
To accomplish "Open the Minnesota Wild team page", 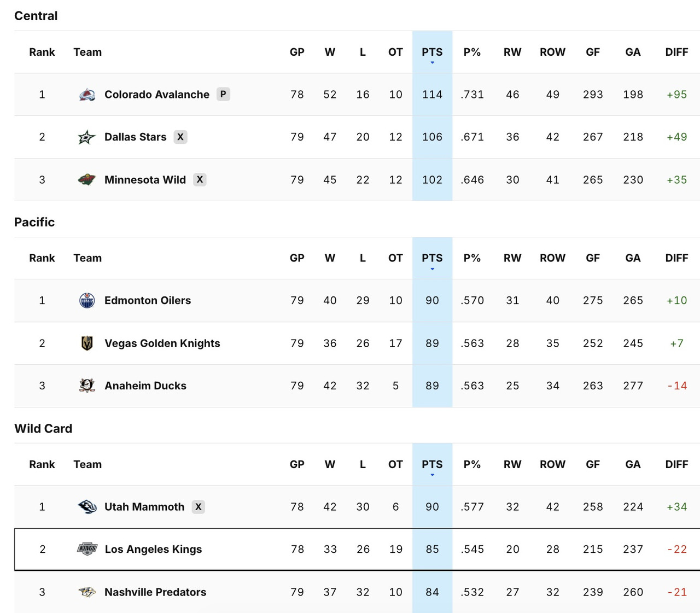I will click(145, 179).
